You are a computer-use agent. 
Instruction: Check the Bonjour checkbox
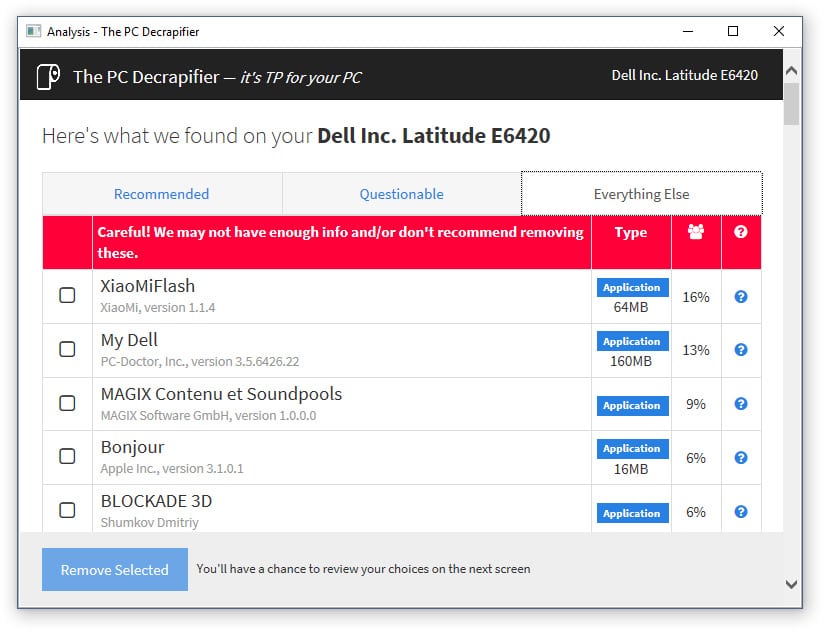tap(67, 457)
